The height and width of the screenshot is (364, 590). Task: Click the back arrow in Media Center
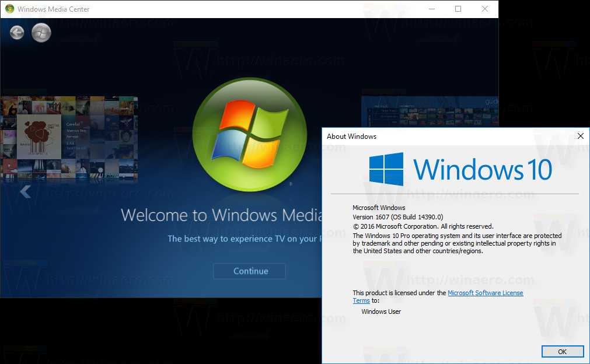17,33
